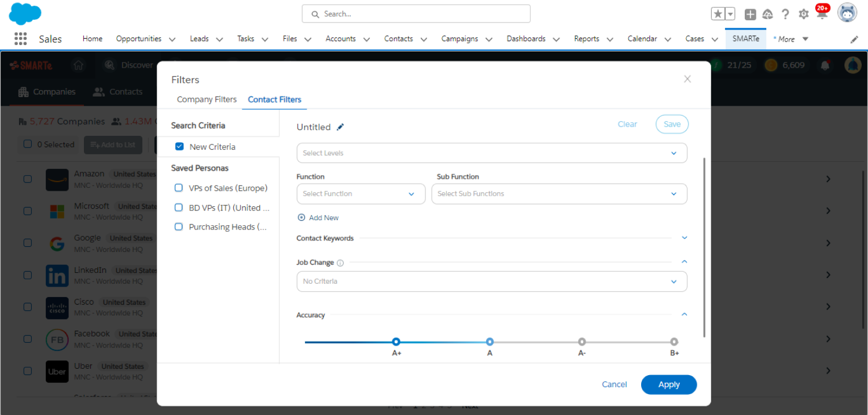Open the notifications bell with 20+ badge
The width and height of the screenshot is (868, 415).
[x=822, y=14]
